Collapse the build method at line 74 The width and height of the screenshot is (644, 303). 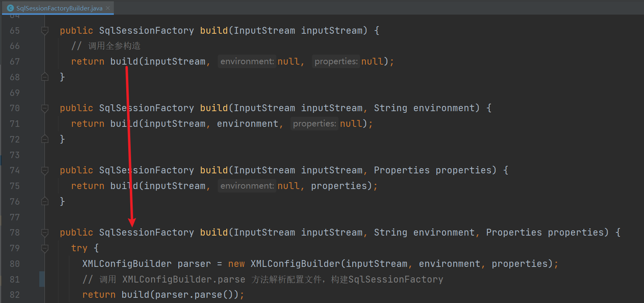coord(45,171)
